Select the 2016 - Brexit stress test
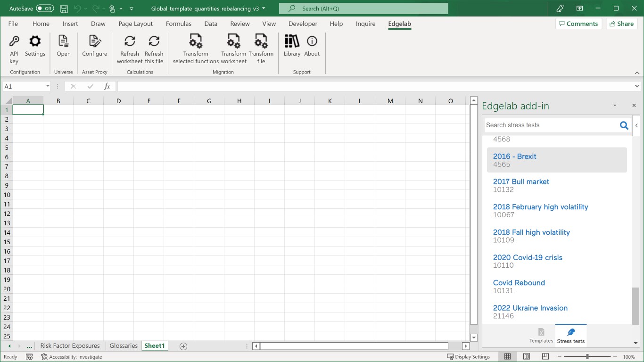Screen dimensions: 644x362 tap(557, 160)
